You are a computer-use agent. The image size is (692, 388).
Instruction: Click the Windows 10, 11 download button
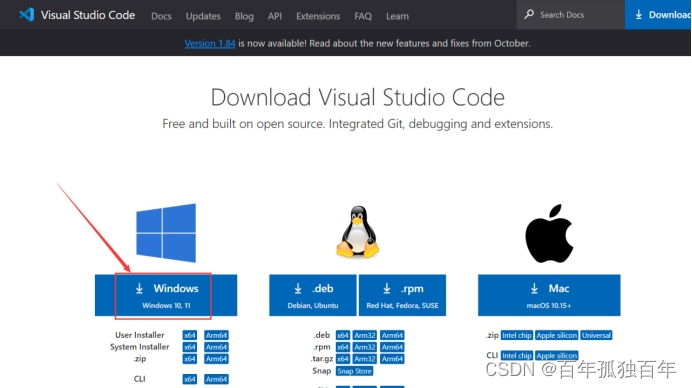(166, 295)
